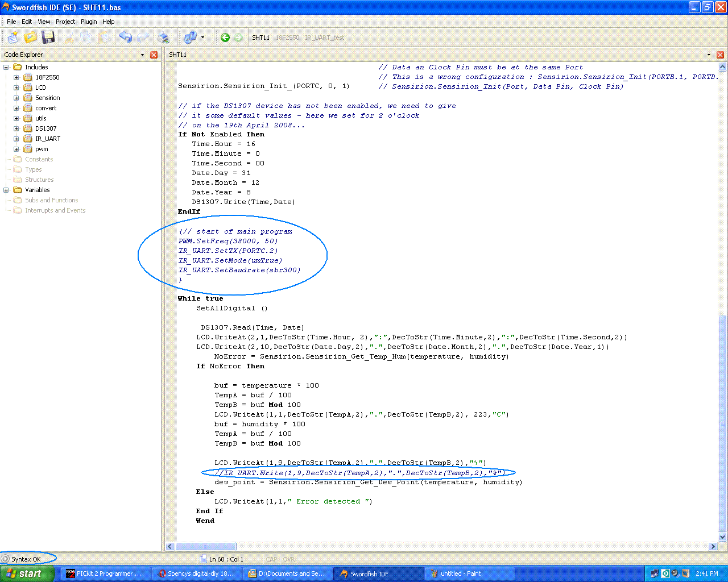Click the horizontal scrollbar right arrow of the editor
The image size is (728, 582).
[x=713, y=546]
